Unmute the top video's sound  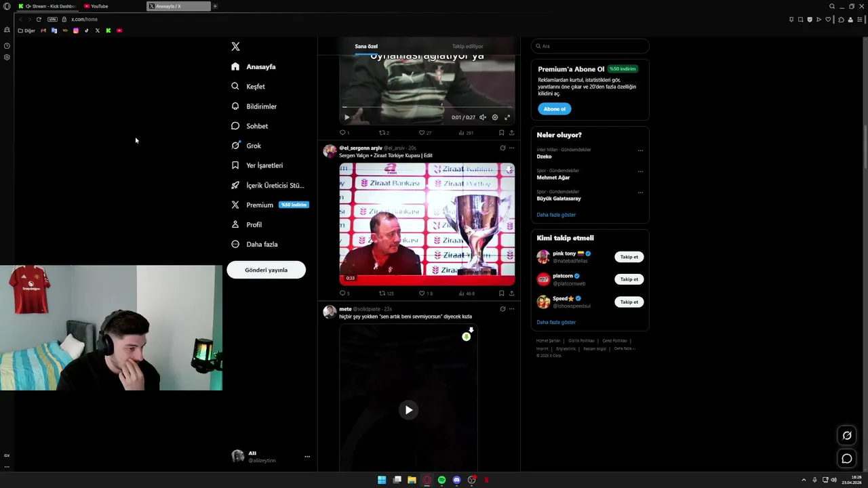click(483, 117)
